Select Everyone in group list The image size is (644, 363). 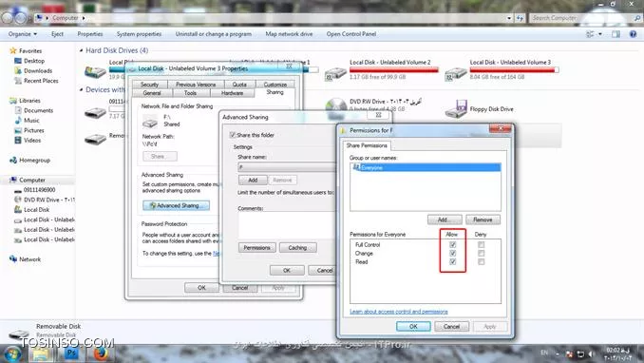[426, 167]
